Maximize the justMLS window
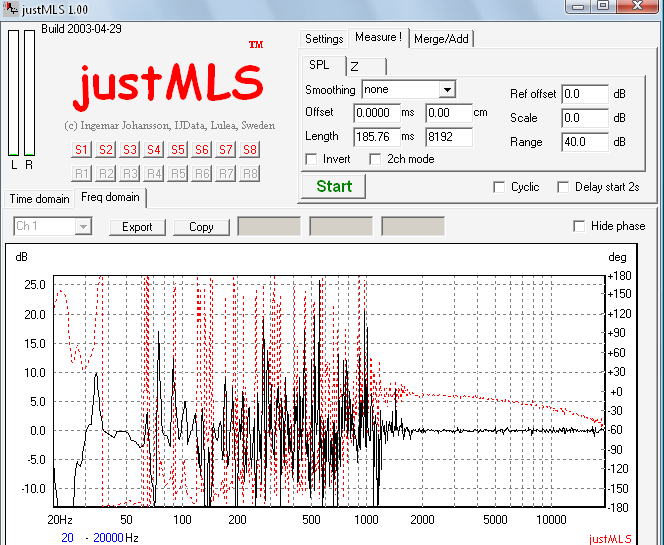 [x=603, y=6]
